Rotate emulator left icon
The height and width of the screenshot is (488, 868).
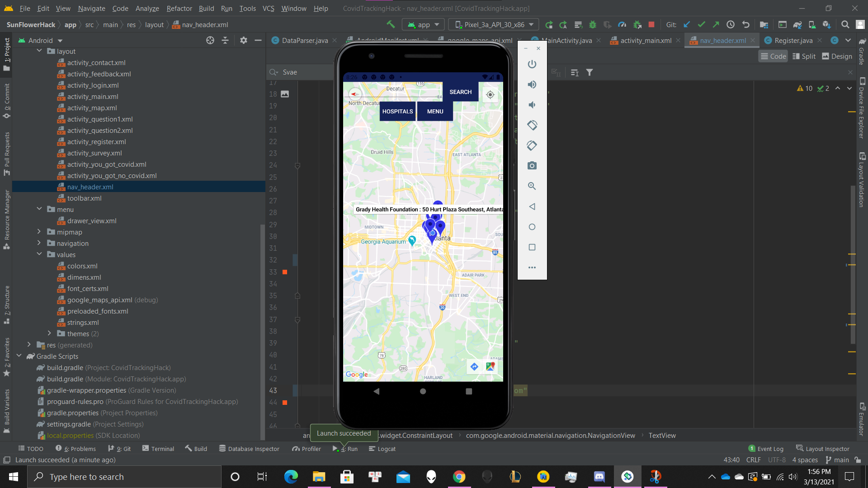pyautogui.click(x=532, y=125)
